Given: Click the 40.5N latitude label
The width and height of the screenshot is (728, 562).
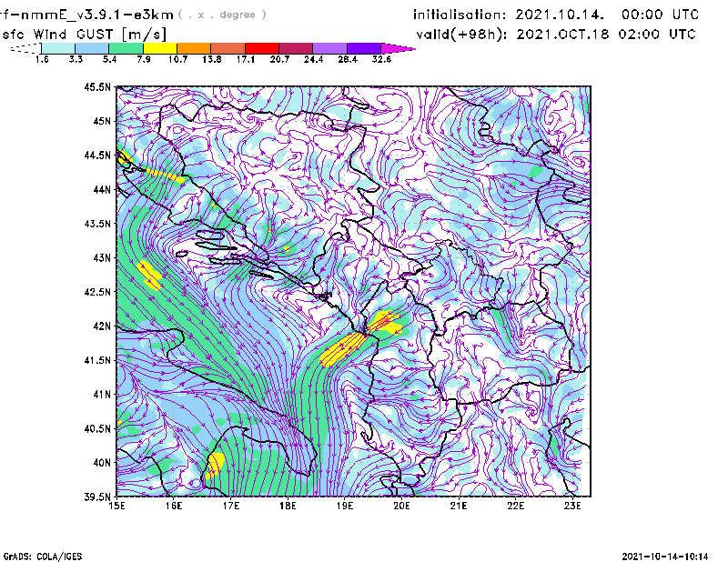Looking at the screenshot, I should pos(97,428).
